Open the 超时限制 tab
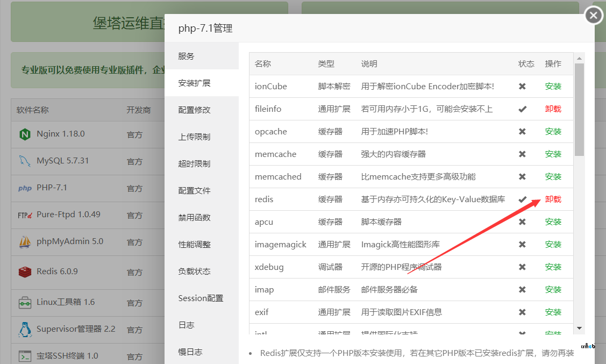Image resolution: width=606 pixels, height=364 pixels. pyautogui.click(x=201, y=163)
